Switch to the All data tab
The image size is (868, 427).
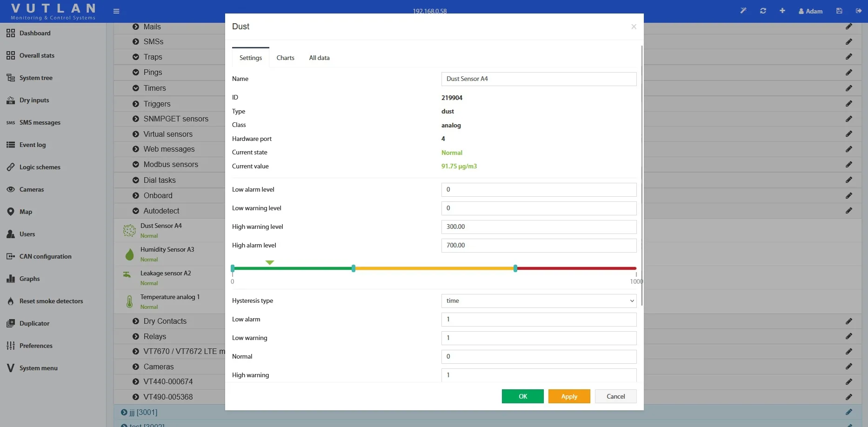tap(319, 58)
